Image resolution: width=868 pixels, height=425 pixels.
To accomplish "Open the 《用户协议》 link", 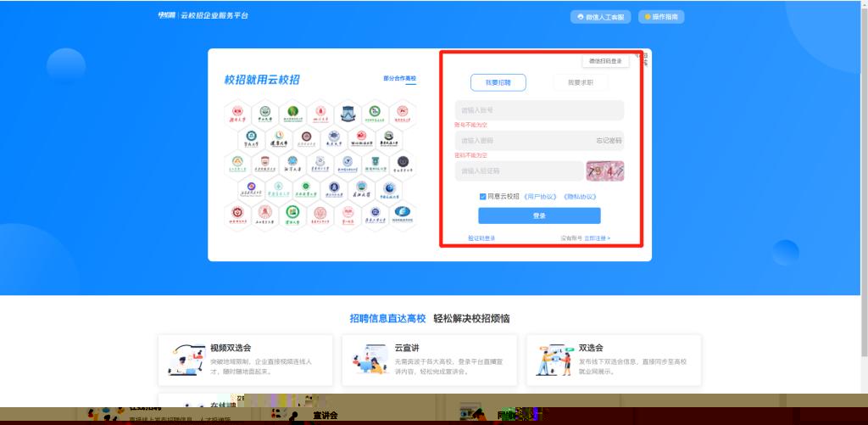I will pos(540,196).
